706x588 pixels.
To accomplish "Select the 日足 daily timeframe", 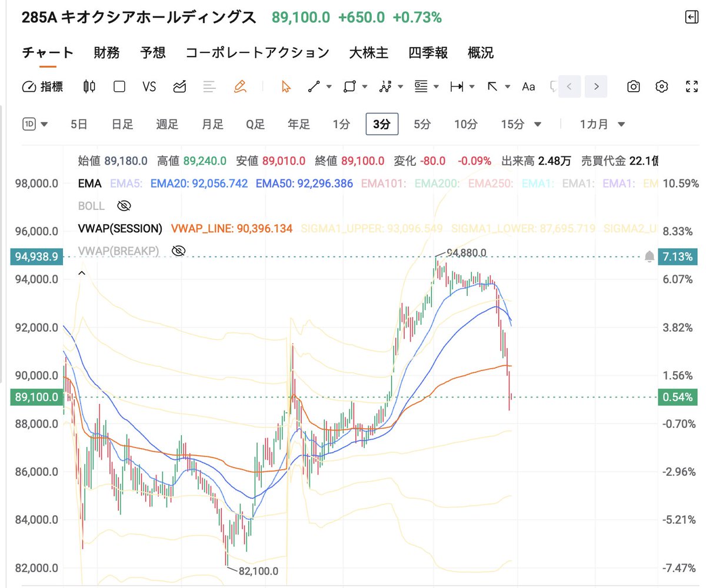I will coord(122,124).
